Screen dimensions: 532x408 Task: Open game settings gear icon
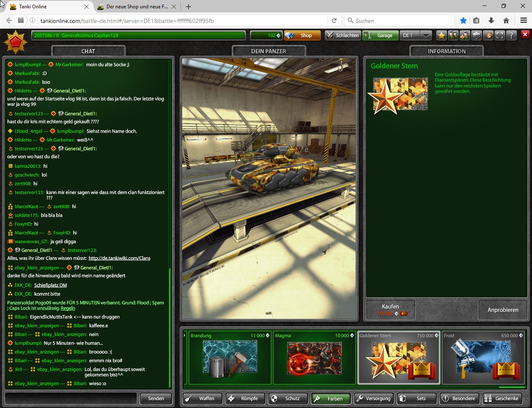click(x=477, y=36)
